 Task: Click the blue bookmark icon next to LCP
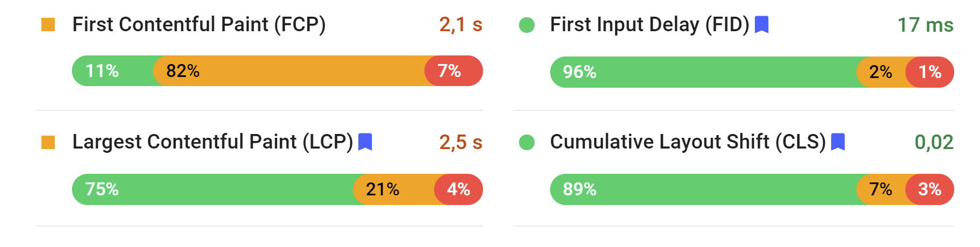pyautogui.click(x=365, y=142)
